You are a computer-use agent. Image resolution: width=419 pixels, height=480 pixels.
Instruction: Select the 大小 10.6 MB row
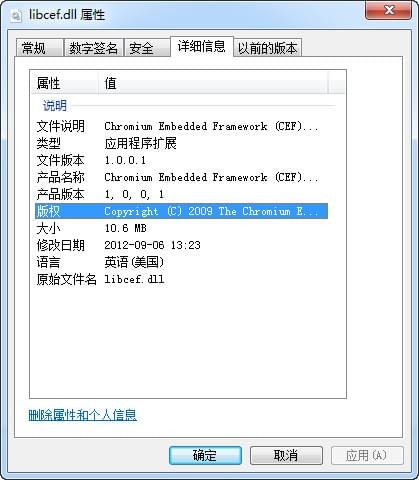181,228
